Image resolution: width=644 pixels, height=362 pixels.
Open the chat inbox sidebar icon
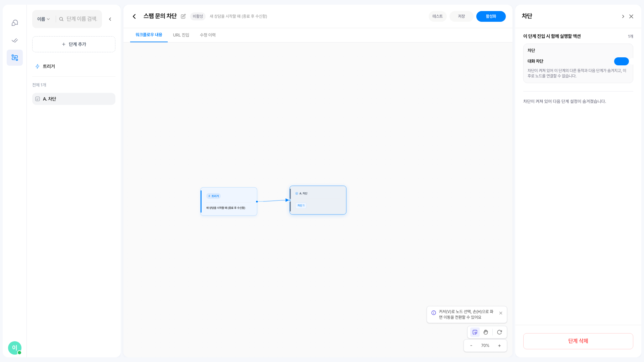tap(15, 23)
